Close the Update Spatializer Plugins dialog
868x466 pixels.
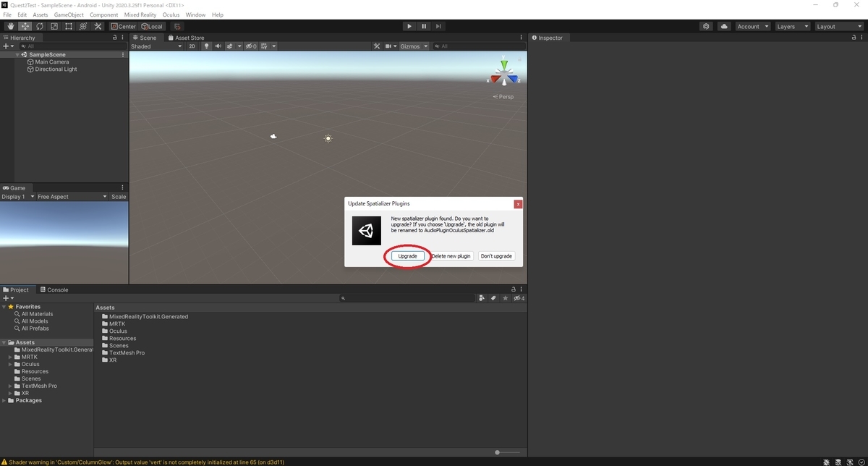tap(518, 204)
